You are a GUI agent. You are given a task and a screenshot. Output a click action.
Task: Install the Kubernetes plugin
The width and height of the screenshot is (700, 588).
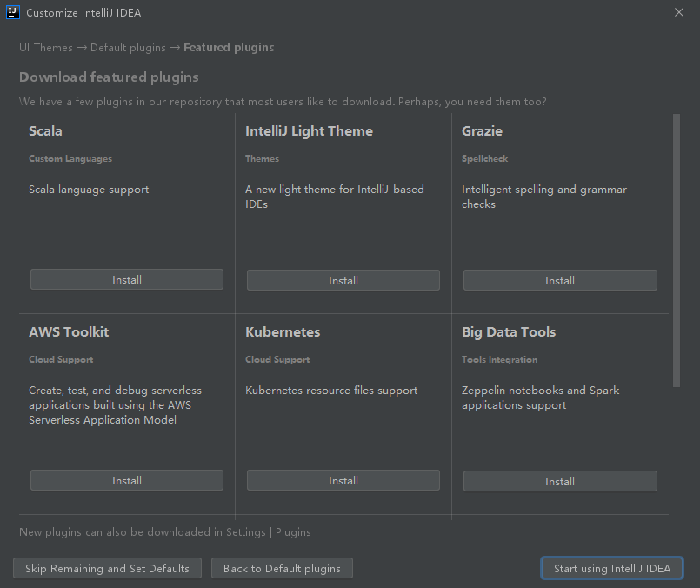[343, 480]
